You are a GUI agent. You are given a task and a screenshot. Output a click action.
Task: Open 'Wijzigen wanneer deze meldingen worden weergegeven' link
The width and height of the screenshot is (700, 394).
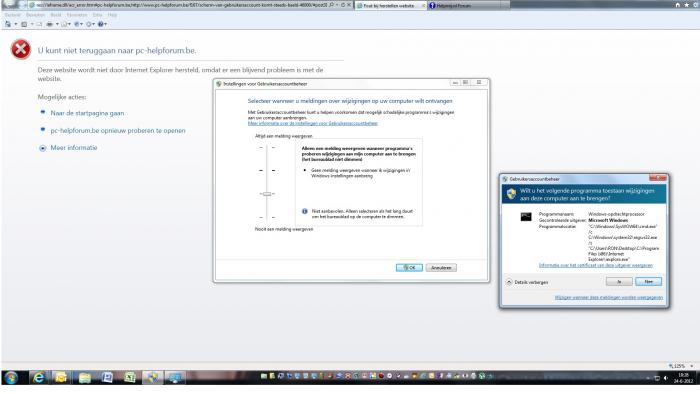pyautogui.click(x=609, y=297)
